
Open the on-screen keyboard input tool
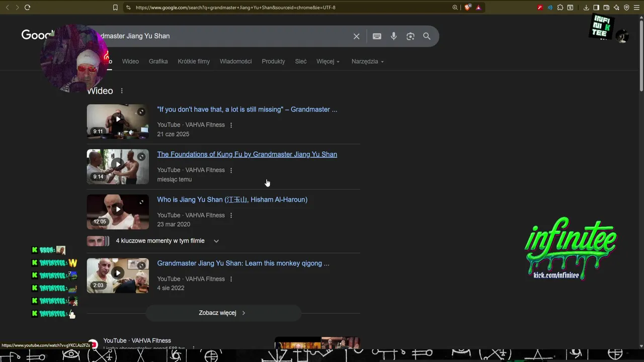pos(377,36)
